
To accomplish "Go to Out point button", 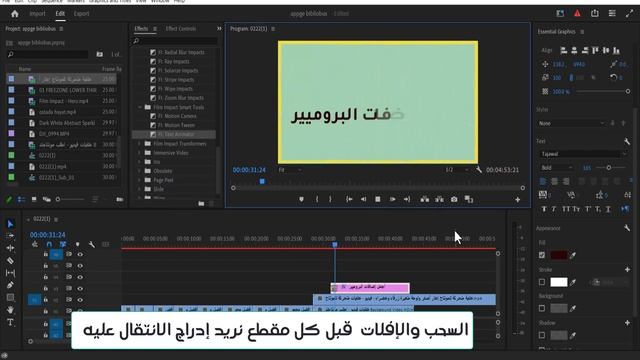I will (407, 199).
